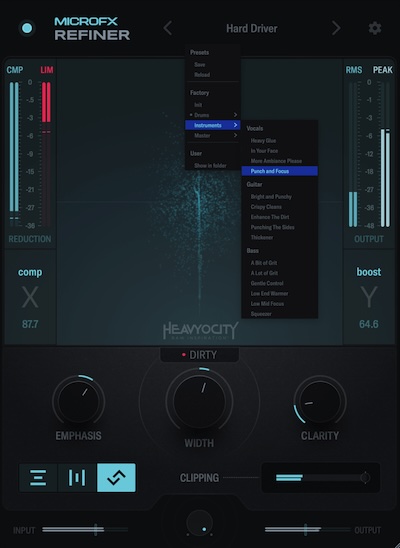The width and height of the screenshot is (400, 548).
Task: Click the CMP meter label
Action: point(15,70)
